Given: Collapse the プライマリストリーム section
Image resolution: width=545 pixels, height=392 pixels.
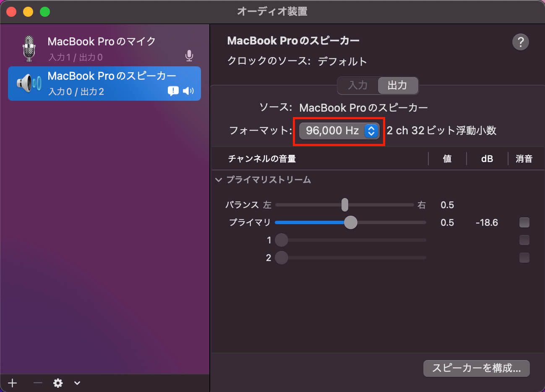Looking at the screenshot, I should [219, 180].
